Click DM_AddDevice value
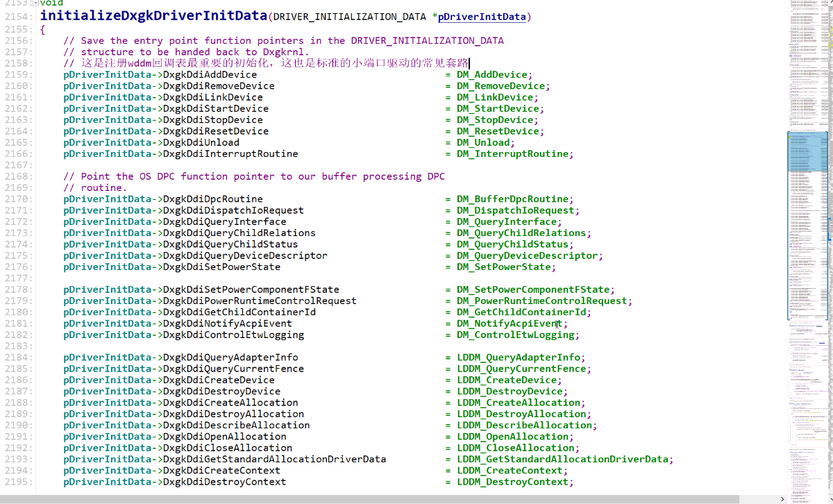The width and height of the screenshot is (833, 504). coord(492,74)
